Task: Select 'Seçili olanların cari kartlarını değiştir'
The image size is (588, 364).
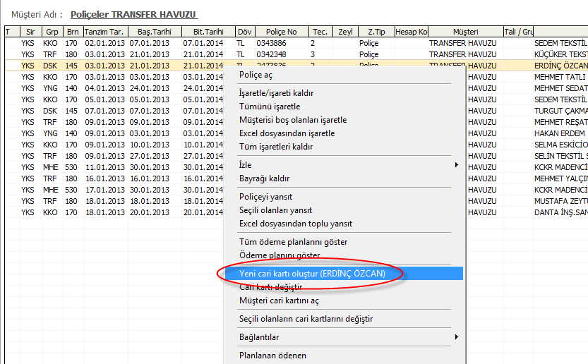Action: click(x=306, y=319)
